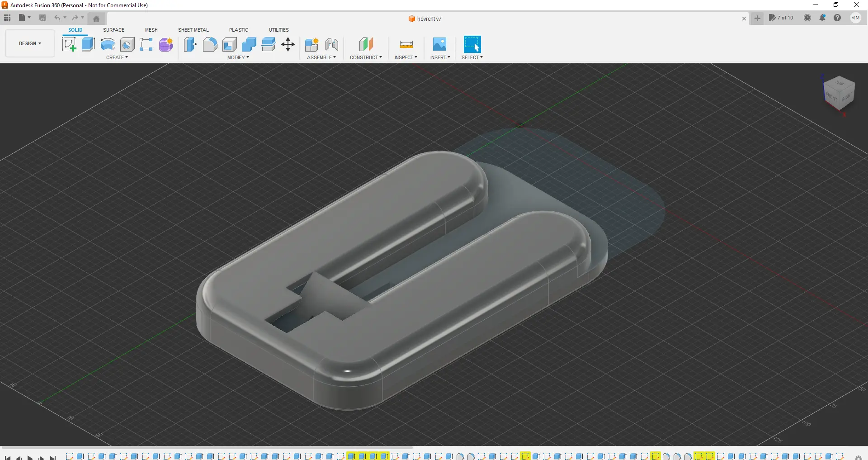868x460 pixels.
Task: Click the notifications bell icon
Action: pyautogui.click(x=822, y=18)
